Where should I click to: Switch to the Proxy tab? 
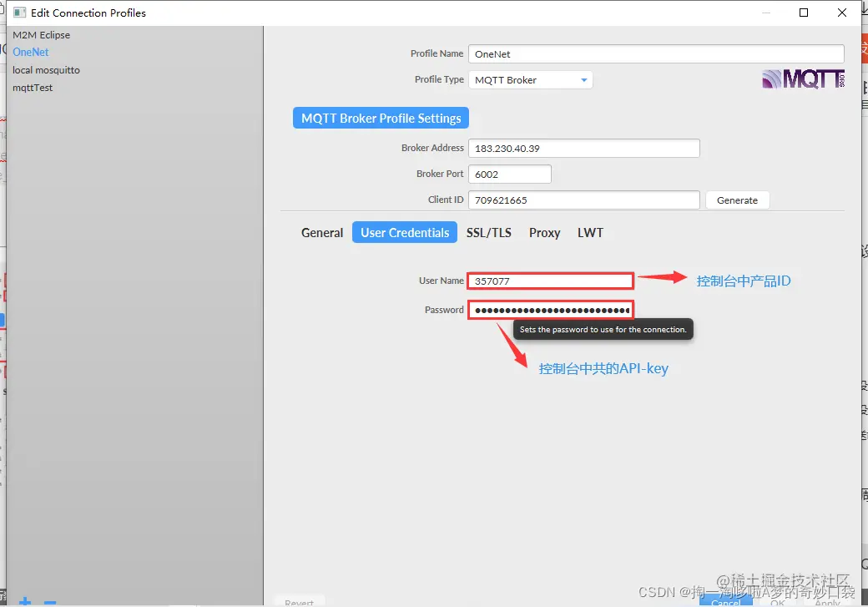[545, 233]
